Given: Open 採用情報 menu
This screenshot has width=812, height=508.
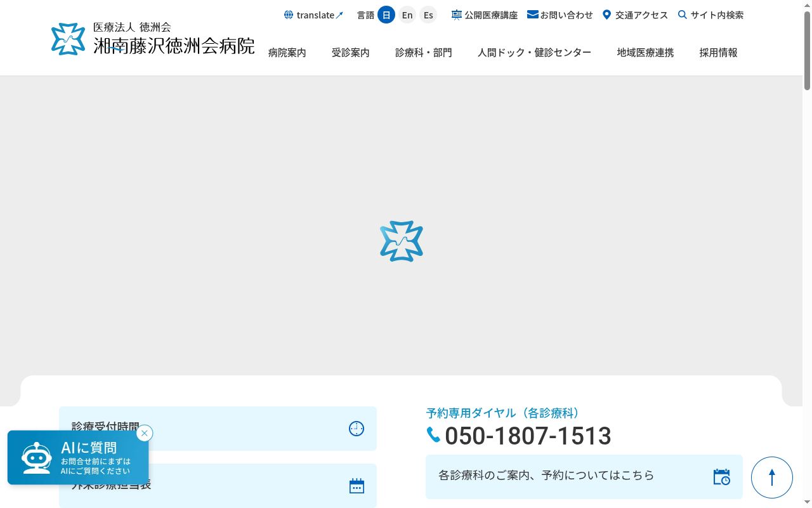Looking at the screenshot, I should click(x=719, y=53).
